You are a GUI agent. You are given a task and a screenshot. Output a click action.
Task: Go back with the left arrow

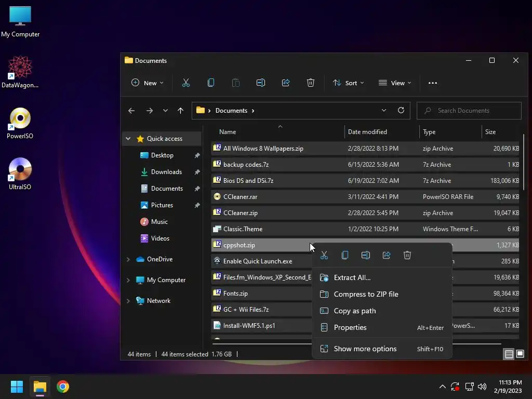pos(131,111)
